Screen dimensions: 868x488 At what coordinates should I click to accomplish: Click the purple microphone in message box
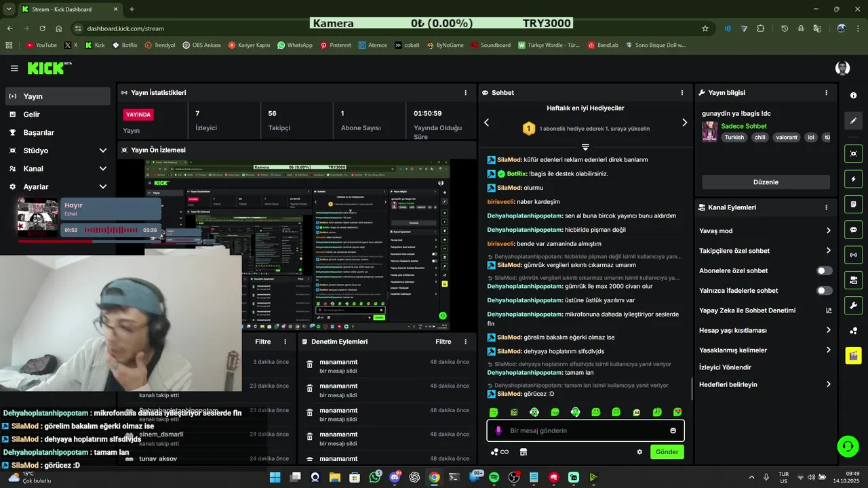[x=498, y=430]
